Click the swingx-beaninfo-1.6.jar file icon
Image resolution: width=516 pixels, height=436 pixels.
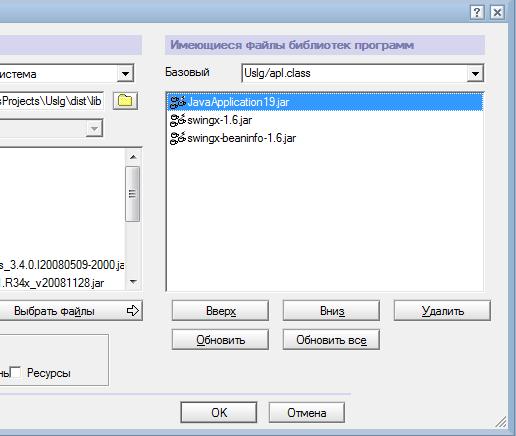click(178, 138)
